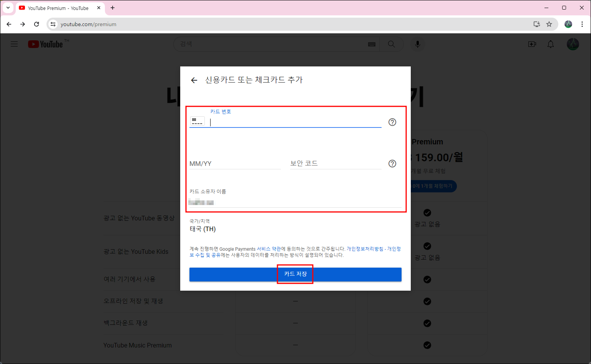Open the 개인정보처리방침 link

tap(365, 249)
